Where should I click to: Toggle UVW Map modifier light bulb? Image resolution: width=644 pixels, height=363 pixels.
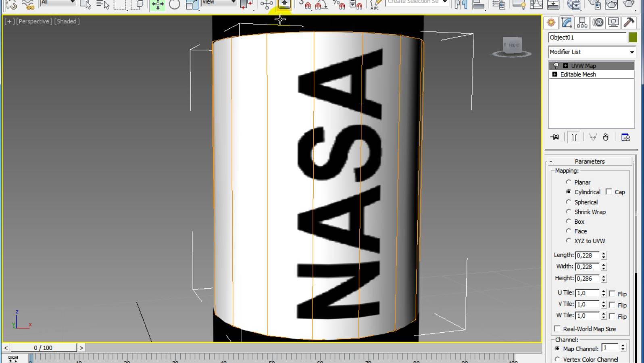pos(556,65)
